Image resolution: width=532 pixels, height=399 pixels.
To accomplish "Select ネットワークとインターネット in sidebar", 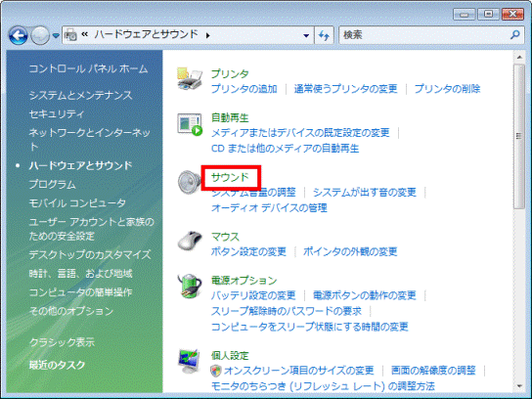I will click(x=90, y=139).
